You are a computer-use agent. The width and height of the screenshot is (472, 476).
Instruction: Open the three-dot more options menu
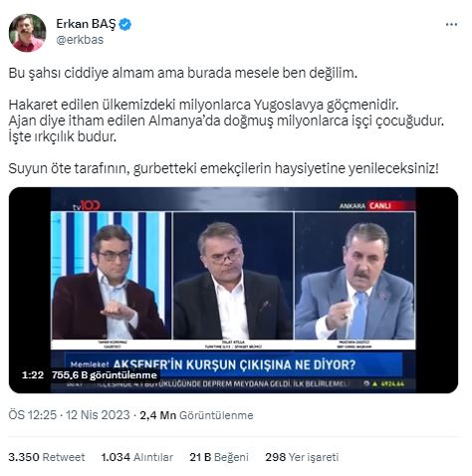click(451, 24)
